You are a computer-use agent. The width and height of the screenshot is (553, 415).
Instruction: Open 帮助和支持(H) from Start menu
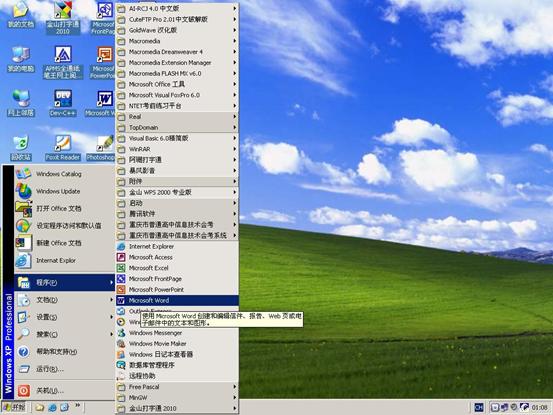click(x=65, y=352)
